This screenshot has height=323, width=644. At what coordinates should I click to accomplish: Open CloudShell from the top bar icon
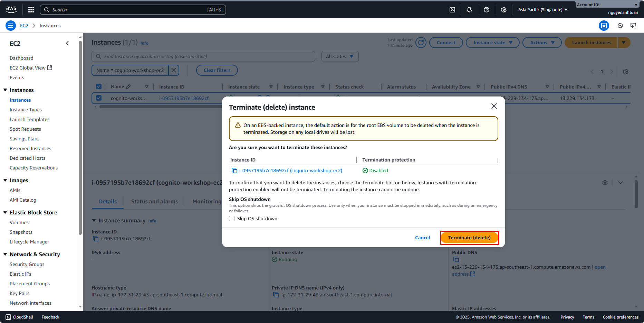452,10
